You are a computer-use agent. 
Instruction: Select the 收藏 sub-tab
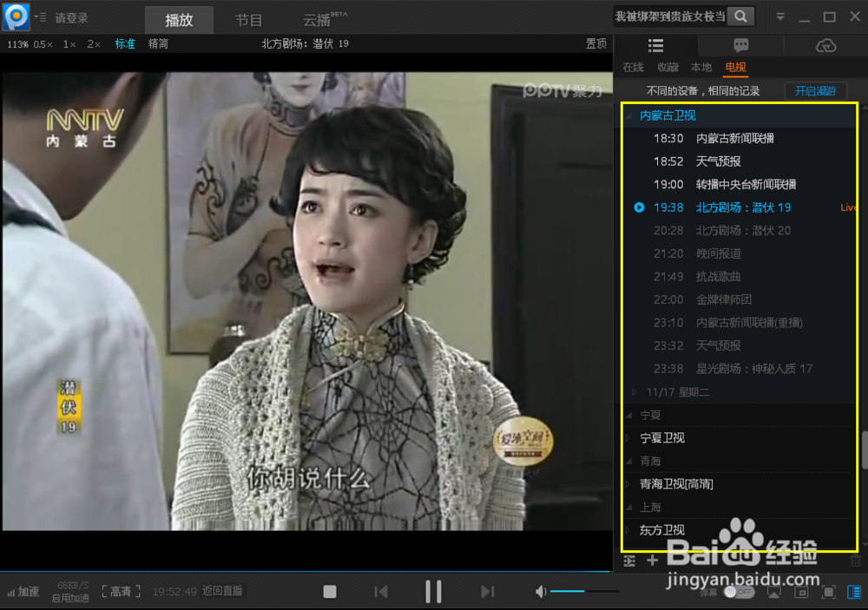point(667,68)
